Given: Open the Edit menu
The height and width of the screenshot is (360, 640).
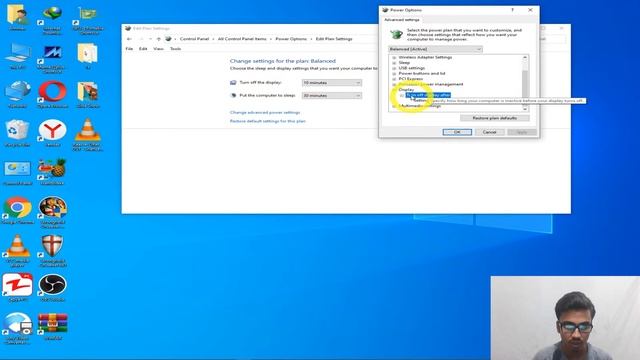Looking at the screenshot, I should [143, 49].
